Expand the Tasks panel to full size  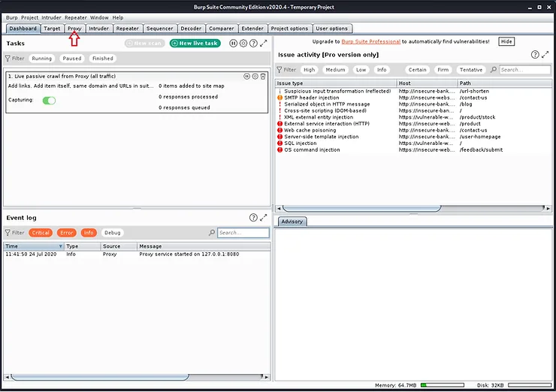click(264, 44)
